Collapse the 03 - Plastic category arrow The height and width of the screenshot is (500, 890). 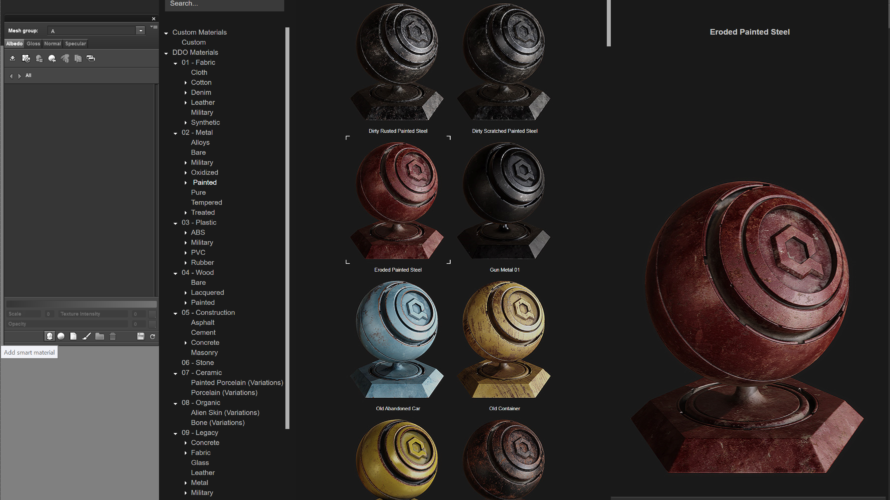[175, 223]
